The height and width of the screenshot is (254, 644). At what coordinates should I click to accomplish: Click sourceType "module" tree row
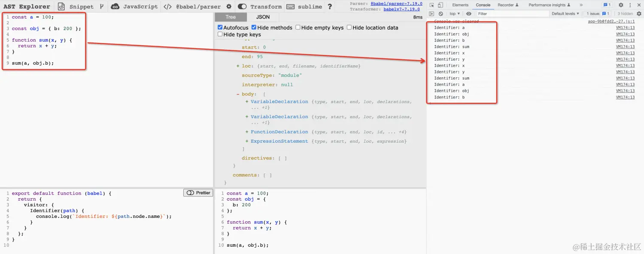coord(272,76)
